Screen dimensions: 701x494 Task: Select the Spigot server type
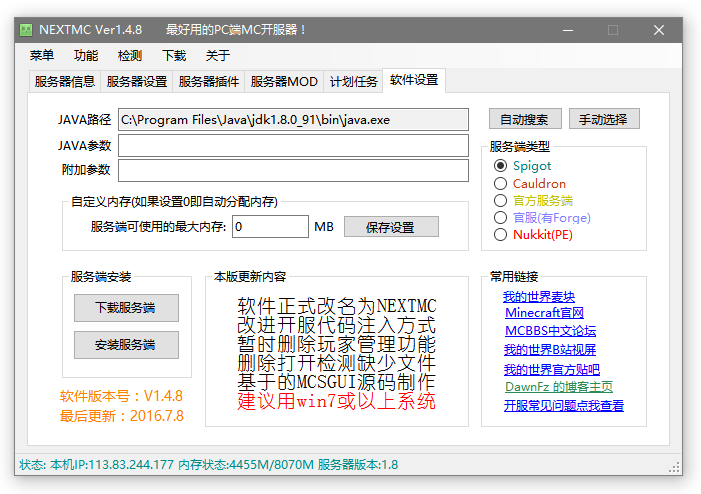[x=522, y=166]
